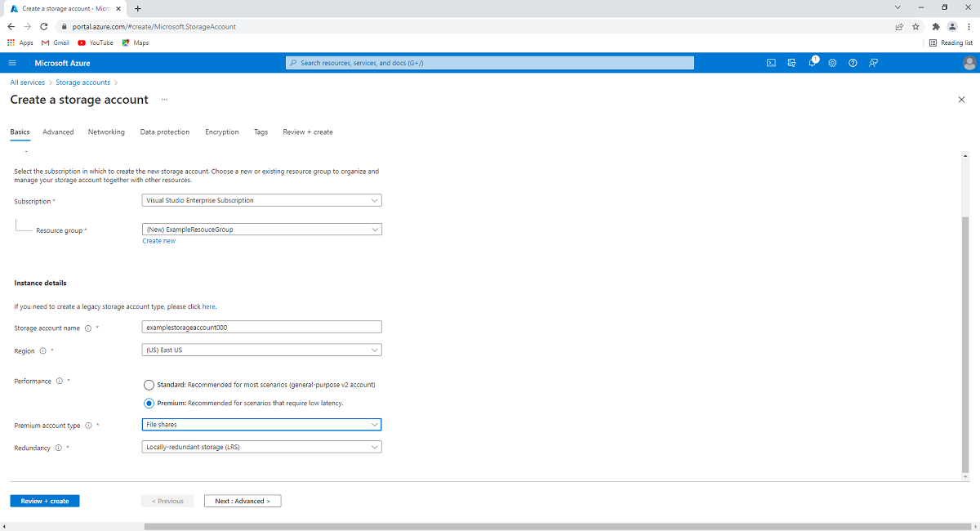
Task: Open the Azure account avatar
Action: 969,63
